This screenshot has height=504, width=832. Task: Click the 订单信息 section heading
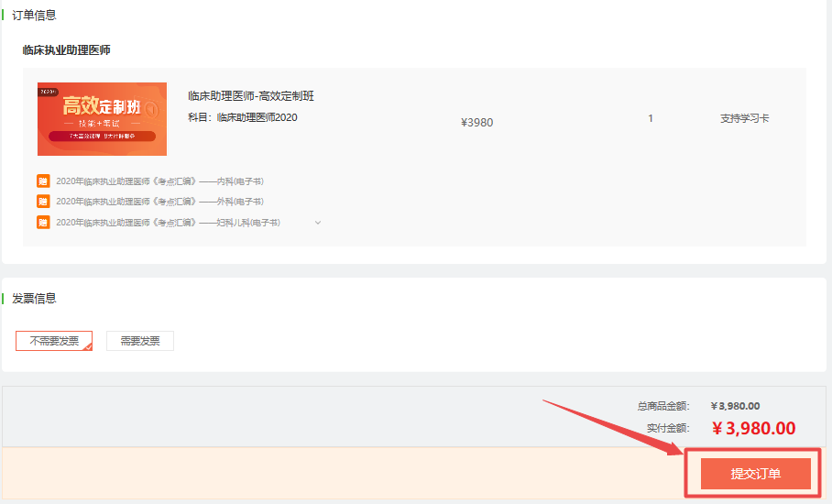point(34,15)
